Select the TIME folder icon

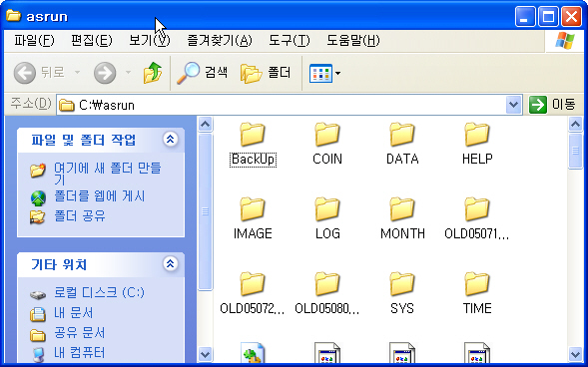point(477,284)
